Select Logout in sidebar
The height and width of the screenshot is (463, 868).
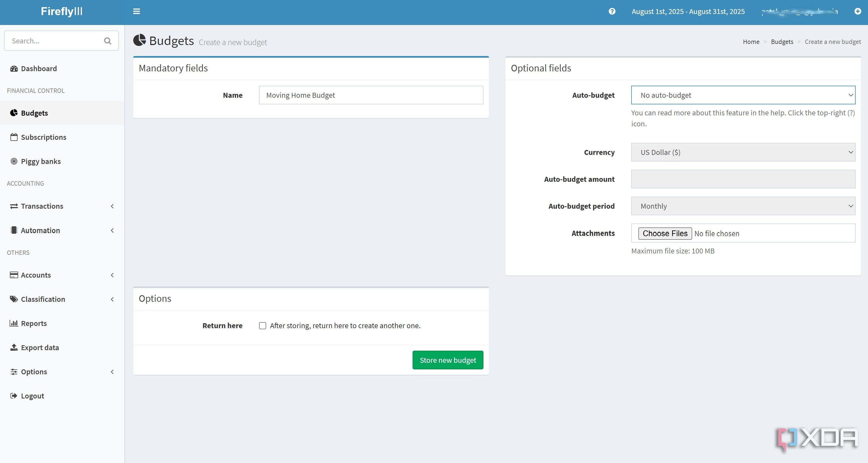point(62,396)
